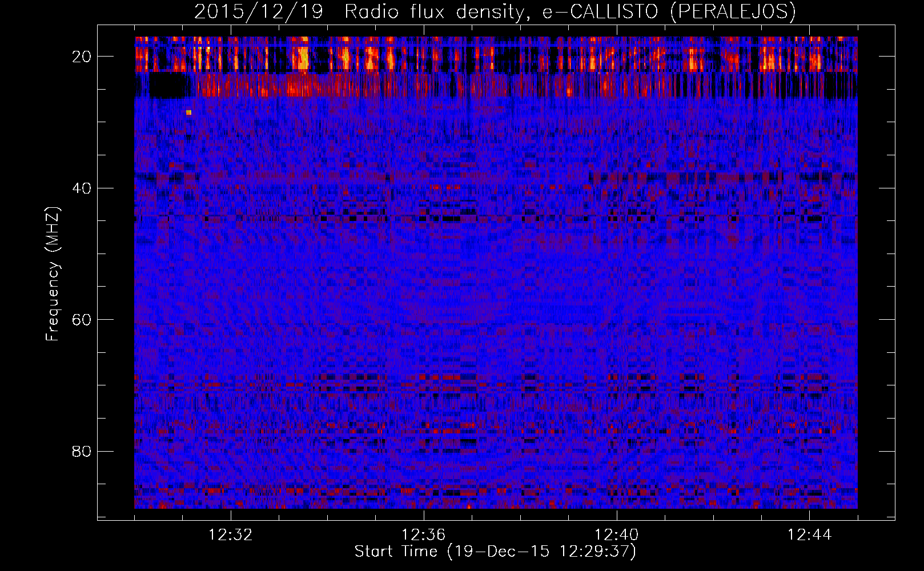Click the plot title 'Radio flux density, e-CALLISTO (PERALEJOS)'
924x571 pixels.
tap(570, 12)
